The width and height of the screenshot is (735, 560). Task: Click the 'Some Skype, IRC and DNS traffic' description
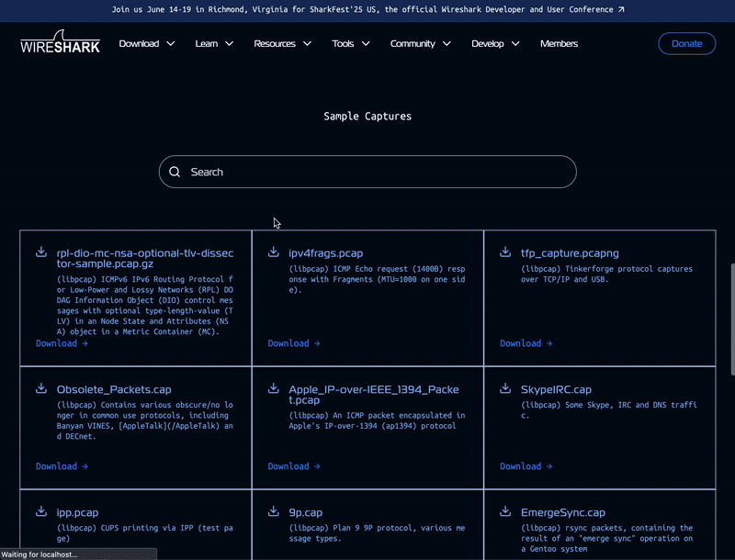(609, 409)
